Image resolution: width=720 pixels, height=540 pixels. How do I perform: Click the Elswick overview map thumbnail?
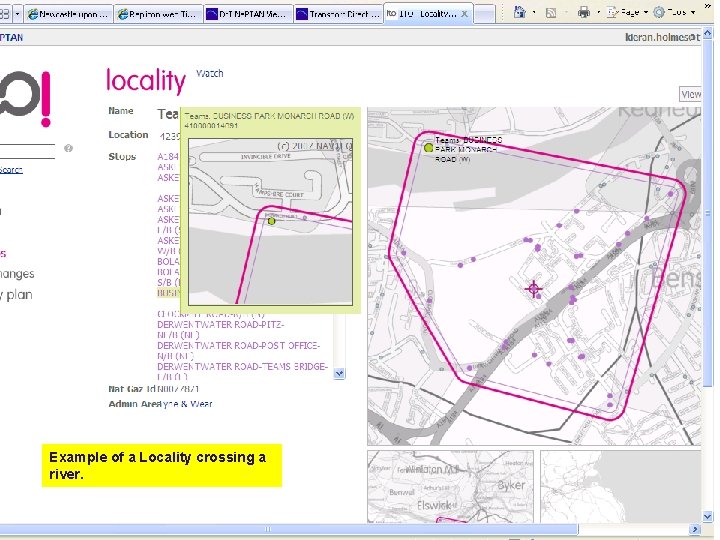[450, 486]
